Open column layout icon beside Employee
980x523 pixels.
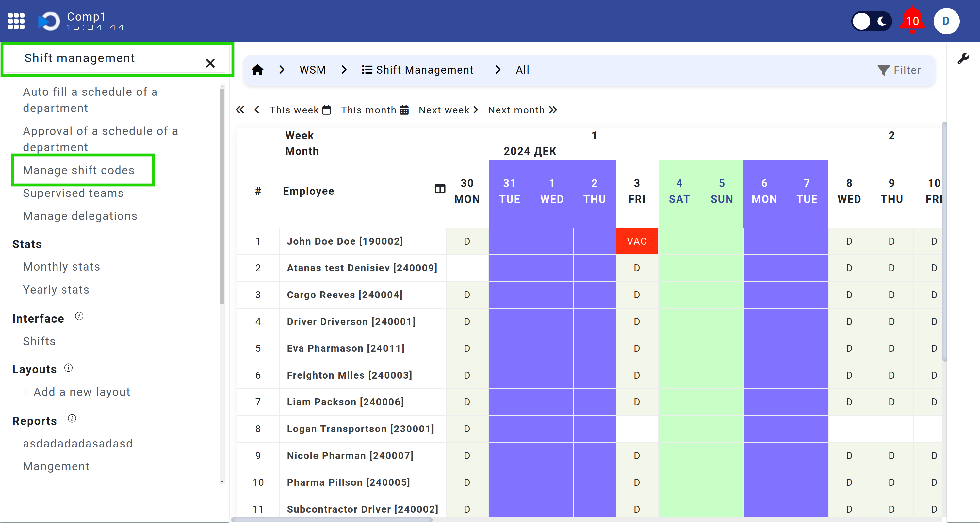[440, 188]
